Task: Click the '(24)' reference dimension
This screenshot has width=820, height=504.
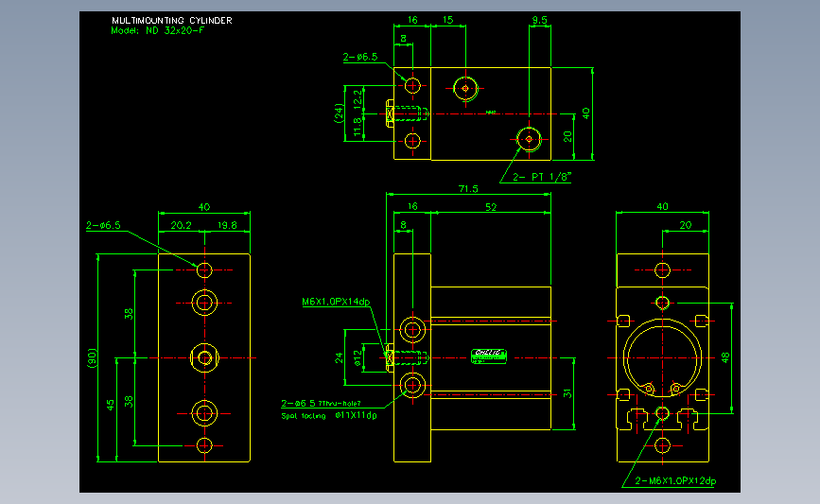Action: (339, 113)
